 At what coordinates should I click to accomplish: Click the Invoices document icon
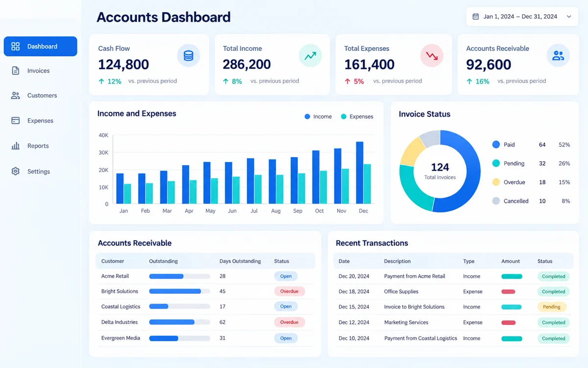tap(15, 71)
